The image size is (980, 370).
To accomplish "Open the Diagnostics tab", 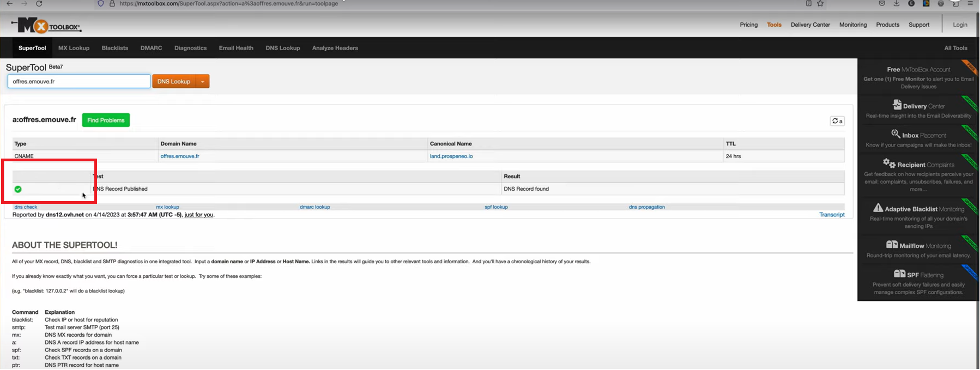I will click(x=190, y=48).
